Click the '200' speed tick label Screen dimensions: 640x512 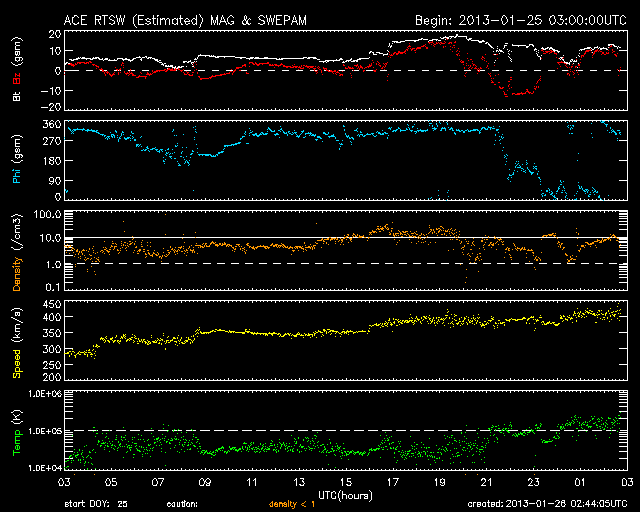pos(51,376)
